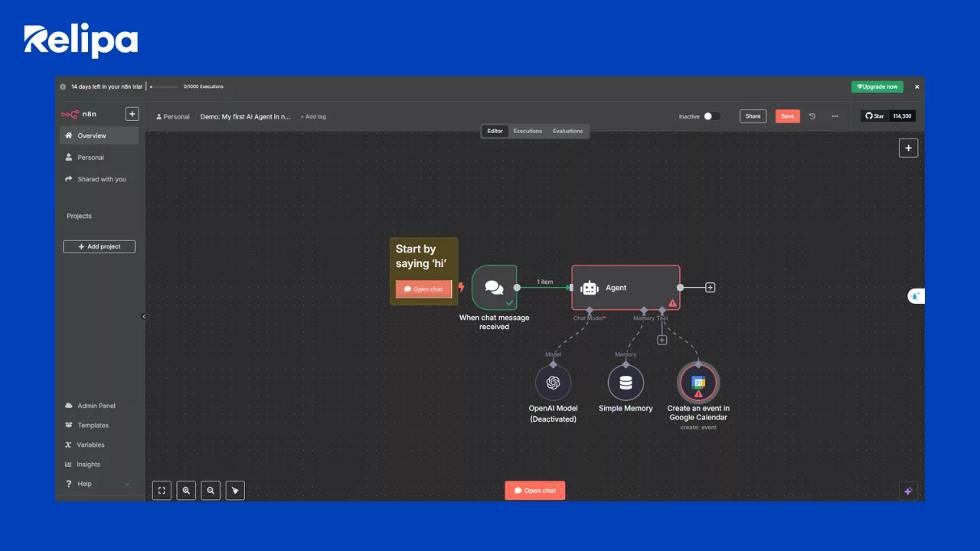Select the When chat message received node

click(495, 287)
